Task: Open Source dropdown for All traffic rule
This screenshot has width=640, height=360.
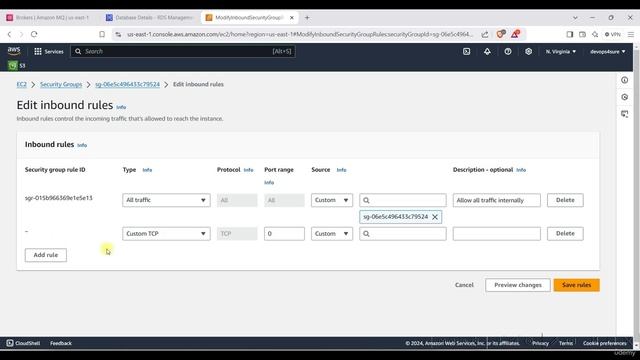Action: (x=332, y=200)
